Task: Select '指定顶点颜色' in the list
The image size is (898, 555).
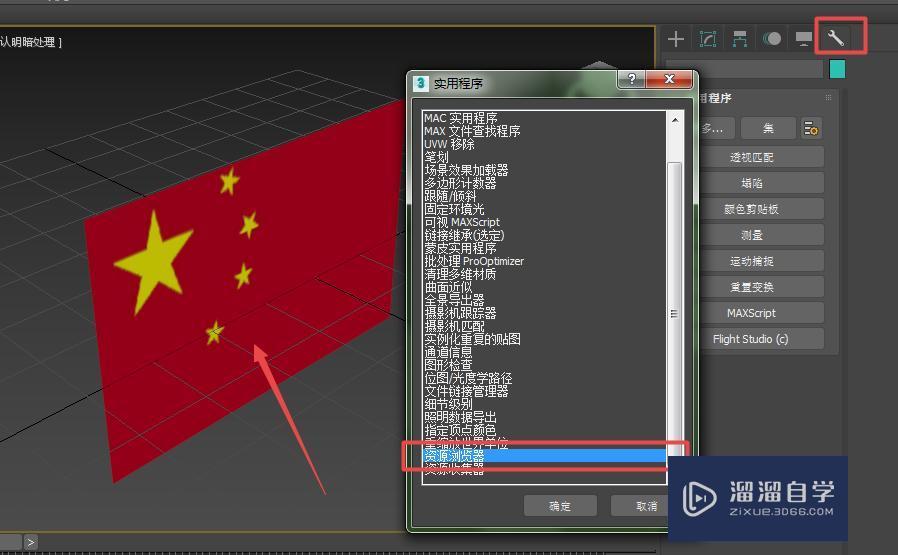Action: [460, 430]
